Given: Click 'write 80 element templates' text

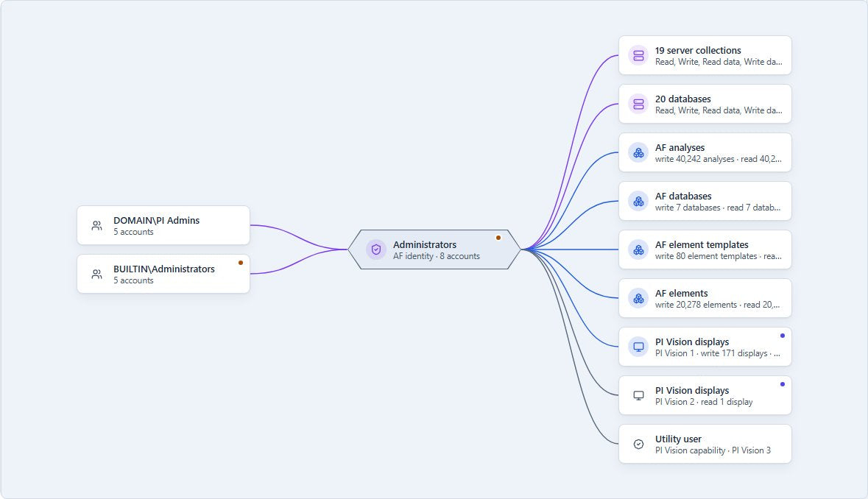Looking at the screenshot, I should click(706, 256).
